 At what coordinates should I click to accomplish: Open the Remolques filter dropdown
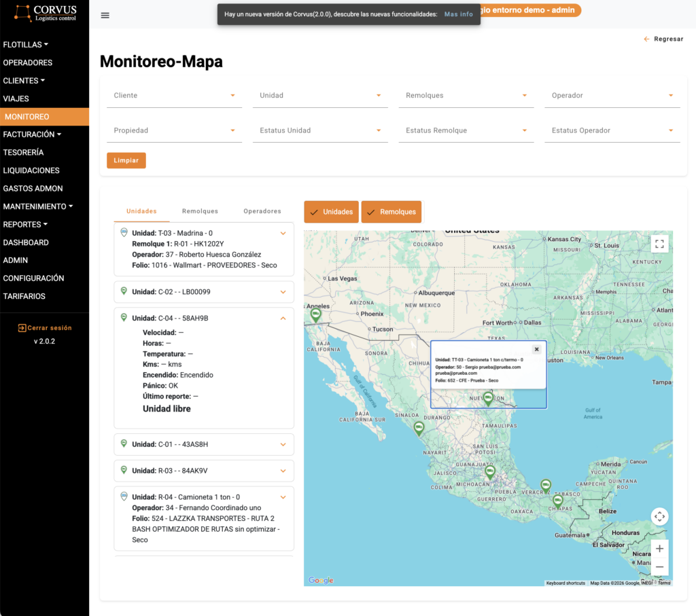point(466,95)
